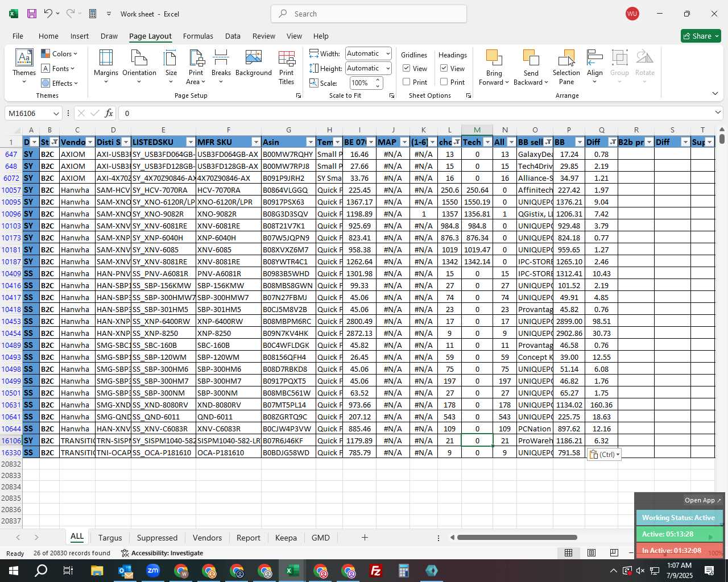The height and width of the screenshot is (582, 728).
Task: Open the Colors theme dropdown
Action: 59,54
